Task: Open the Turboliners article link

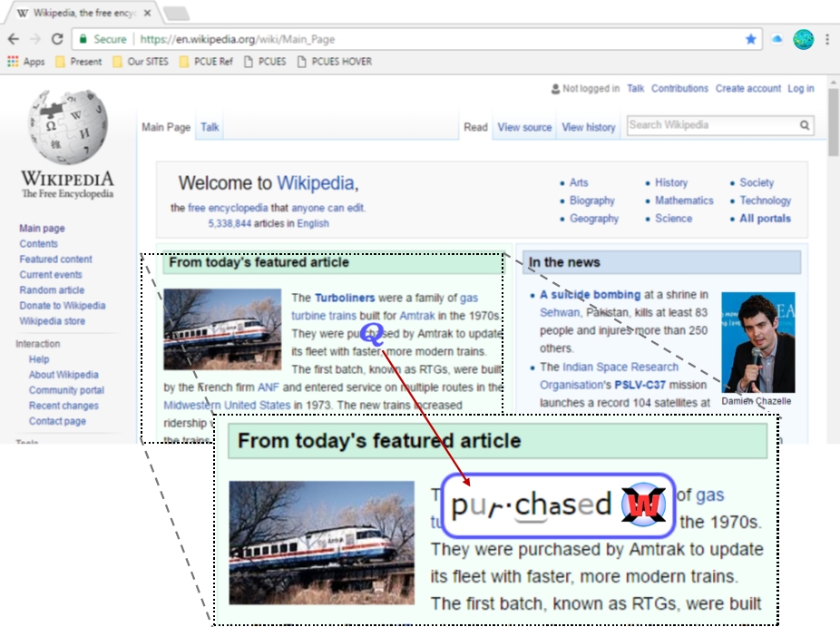Action: pos(345,298)
